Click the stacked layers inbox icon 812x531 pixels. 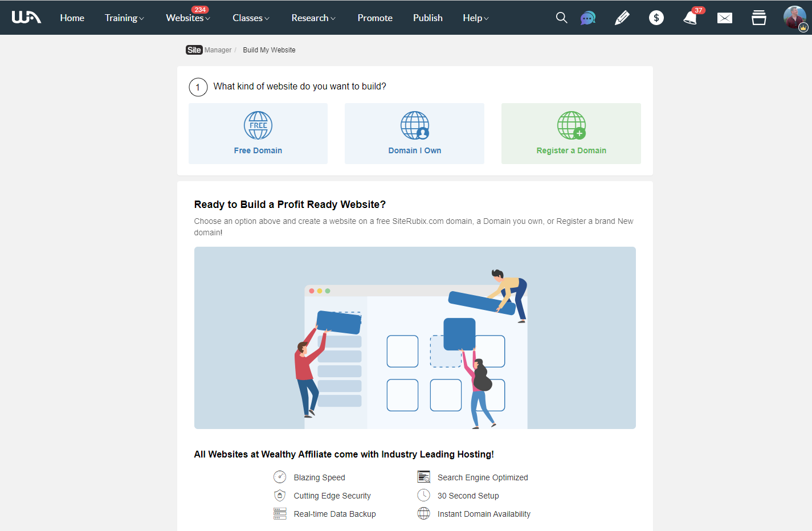[759, 18]
